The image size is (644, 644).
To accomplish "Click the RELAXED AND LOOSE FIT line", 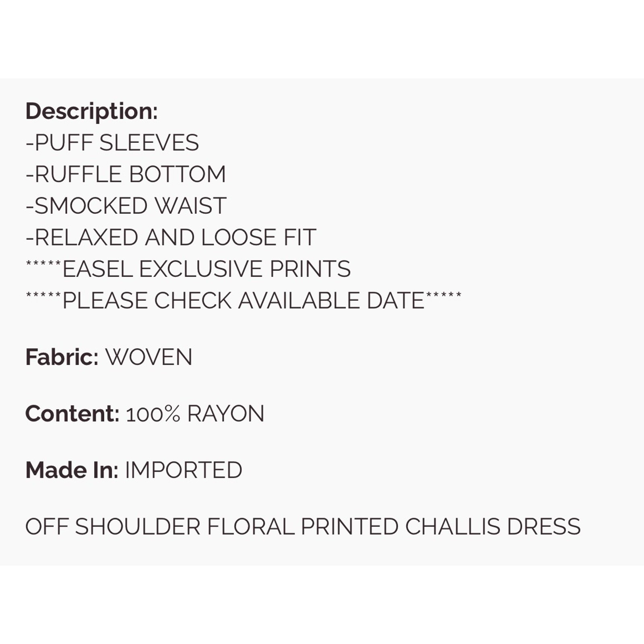I will (171, 237).
